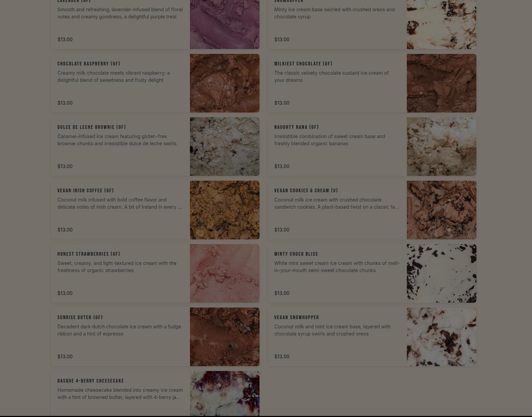Click the Basque 4-Berry Cheesecake photo
The image size is (532, 417).
coord(224,394)
